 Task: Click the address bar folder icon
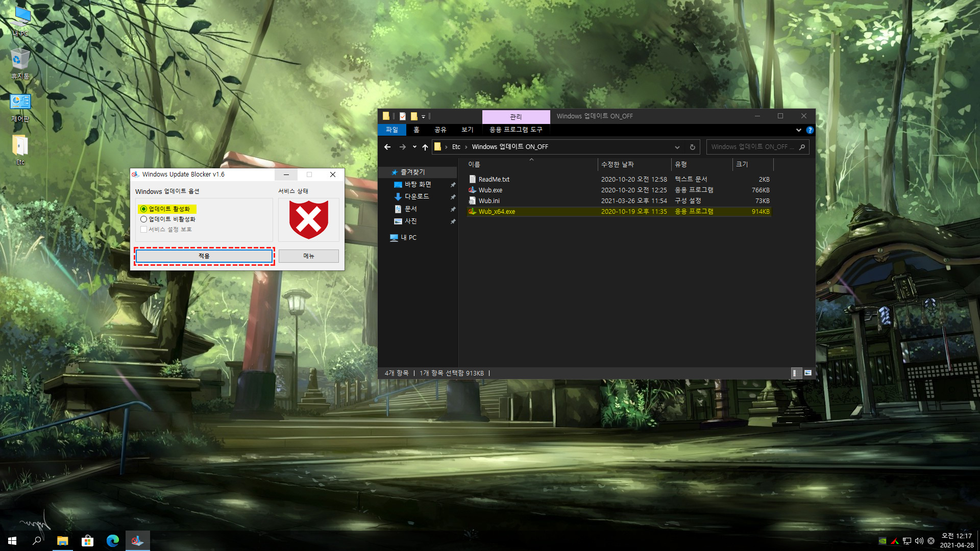coord(437,147)
